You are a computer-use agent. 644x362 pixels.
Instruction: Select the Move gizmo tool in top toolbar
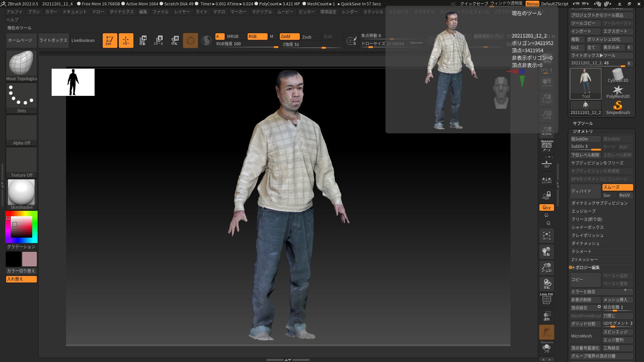click(x=143, y=41)
